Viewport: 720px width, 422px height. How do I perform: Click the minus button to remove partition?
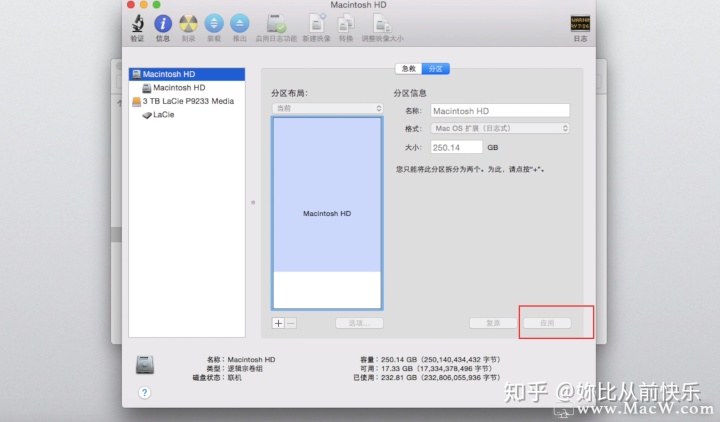[x=291, y=323]
